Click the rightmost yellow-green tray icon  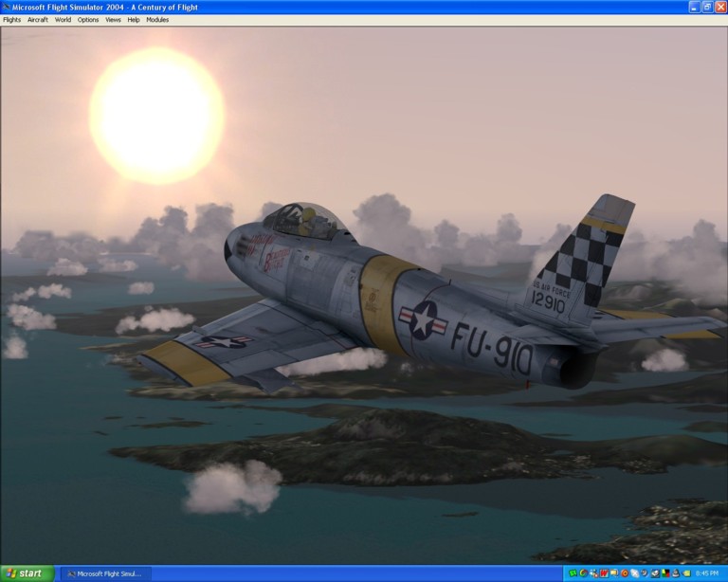tap(685, 573)
